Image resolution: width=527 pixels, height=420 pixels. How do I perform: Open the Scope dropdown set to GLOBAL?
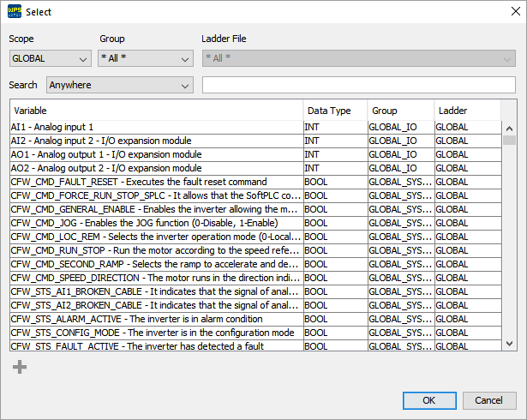[x=51, y=59]
